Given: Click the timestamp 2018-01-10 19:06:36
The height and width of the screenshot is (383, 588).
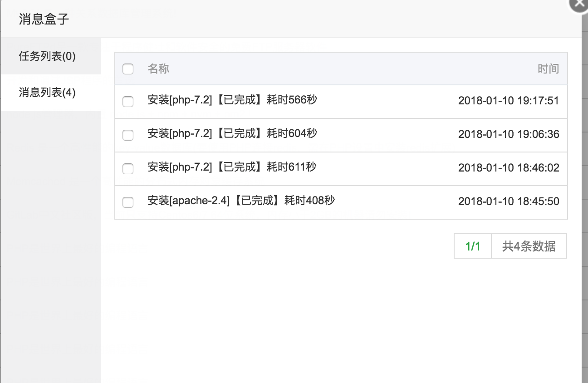Looking at the screenshot, I should click(x=508, y=134).
